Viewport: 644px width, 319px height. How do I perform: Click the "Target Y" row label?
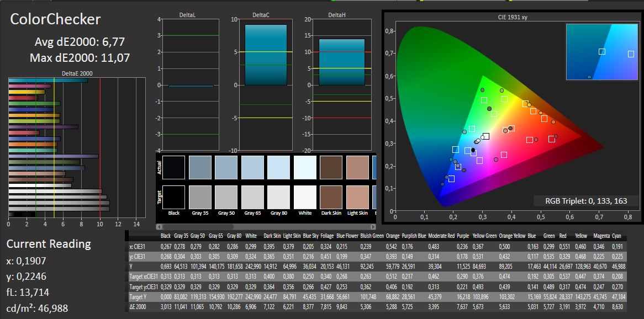pyautogui.click(x=138, y=296)
